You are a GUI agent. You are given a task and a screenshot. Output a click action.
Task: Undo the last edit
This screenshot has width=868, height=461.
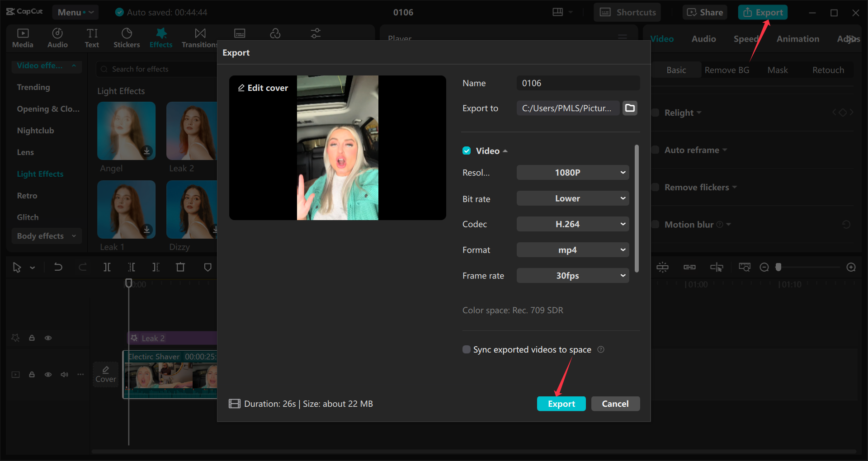coord(58,267)
